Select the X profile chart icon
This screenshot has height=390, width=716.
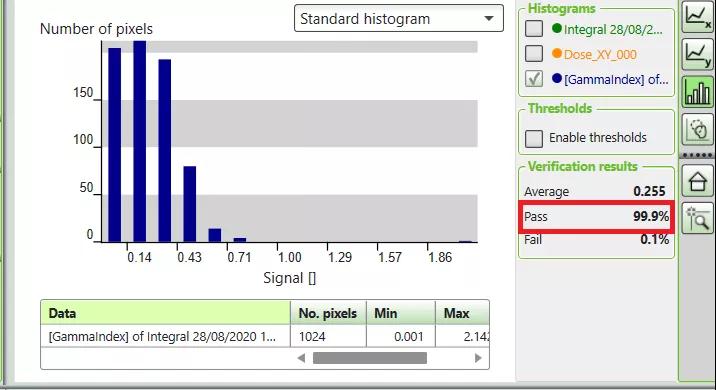click(698, 17)
